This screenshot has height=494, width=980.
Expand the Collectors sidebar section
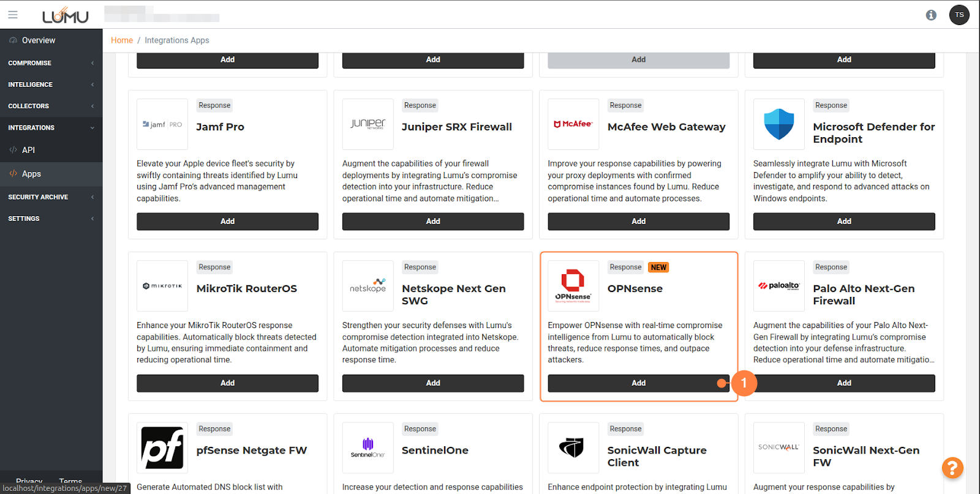click(x=51, y=106)
